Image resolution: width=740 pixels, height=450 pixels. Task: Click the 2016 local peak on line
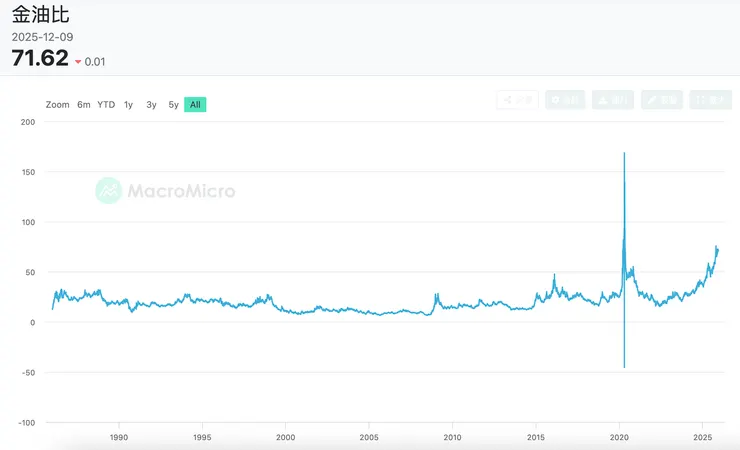point(554,275)
